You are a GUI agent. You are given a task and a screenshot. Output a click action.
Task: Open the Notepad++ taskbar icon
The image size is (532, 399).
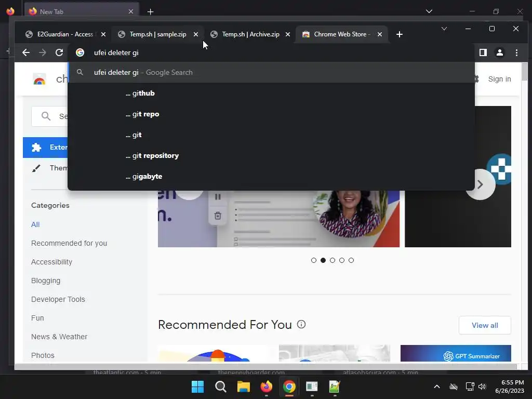click(335, 387)
